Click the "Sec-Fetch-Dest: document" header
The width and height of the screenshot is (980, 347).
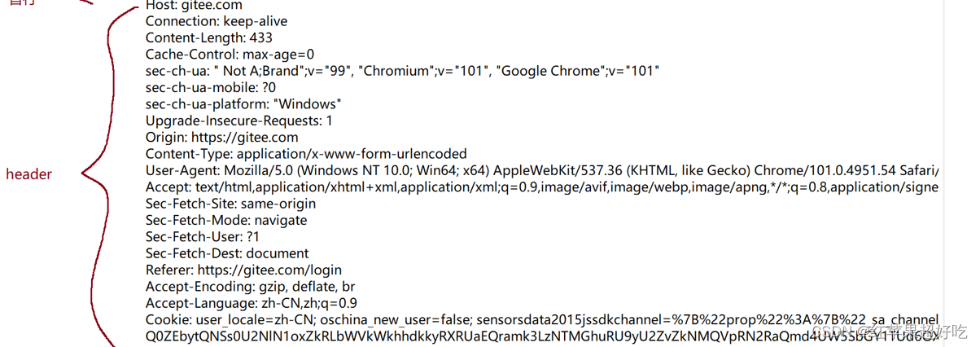227,253
